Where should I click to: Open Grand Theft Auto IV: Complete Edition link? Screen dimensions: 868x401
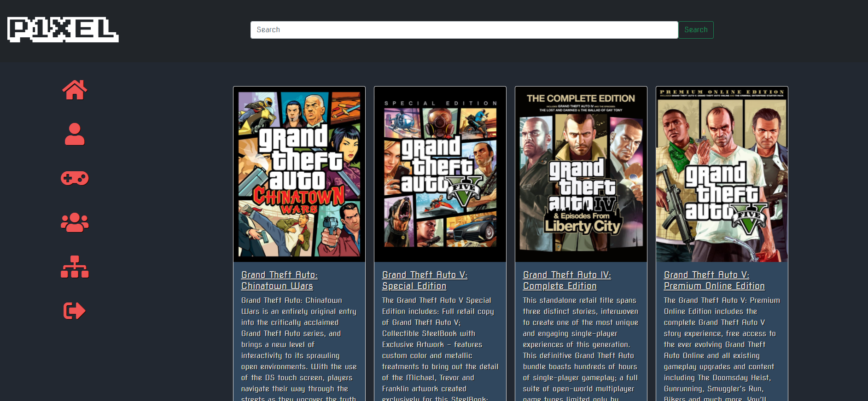click(567, 280)
